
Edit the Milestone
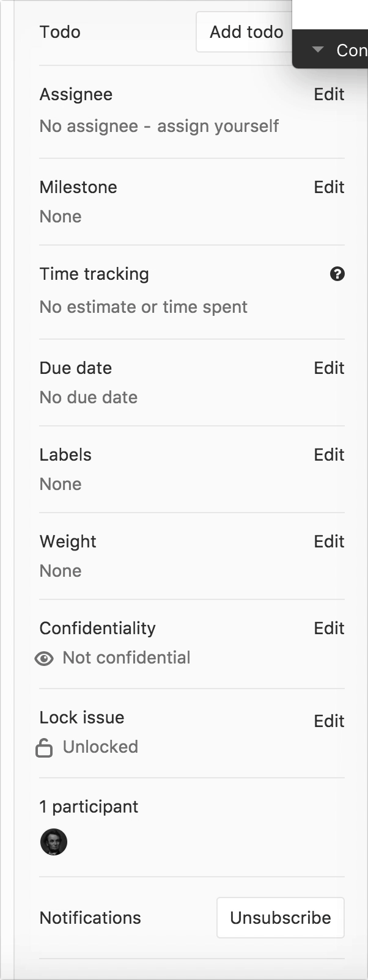tap(329, 188)
